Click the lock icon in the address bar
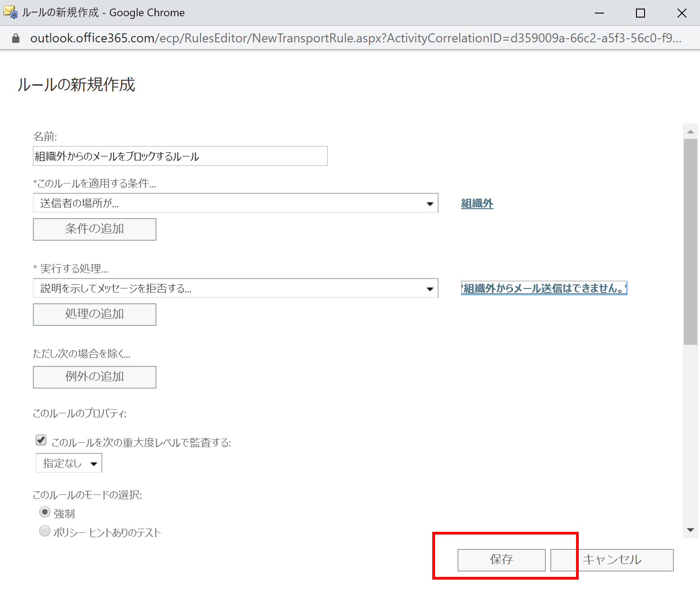 (16, 38)
